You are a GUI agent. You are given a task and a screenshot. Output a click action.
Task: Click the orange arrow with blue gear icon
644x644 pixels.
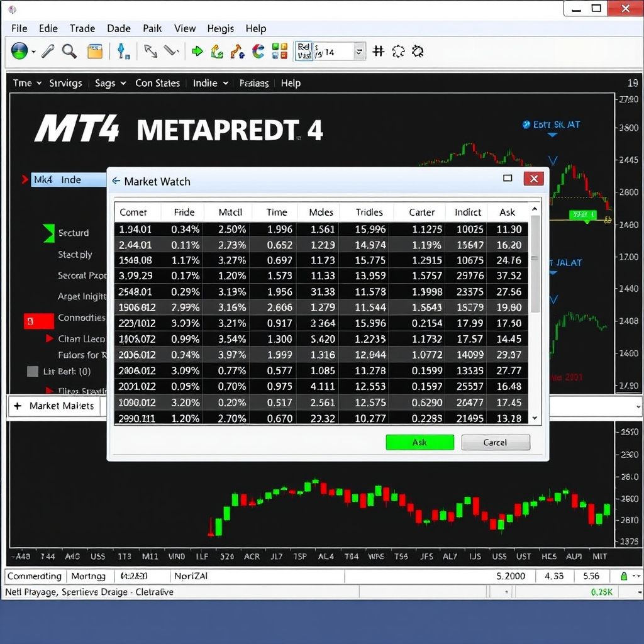coord(237,52)
